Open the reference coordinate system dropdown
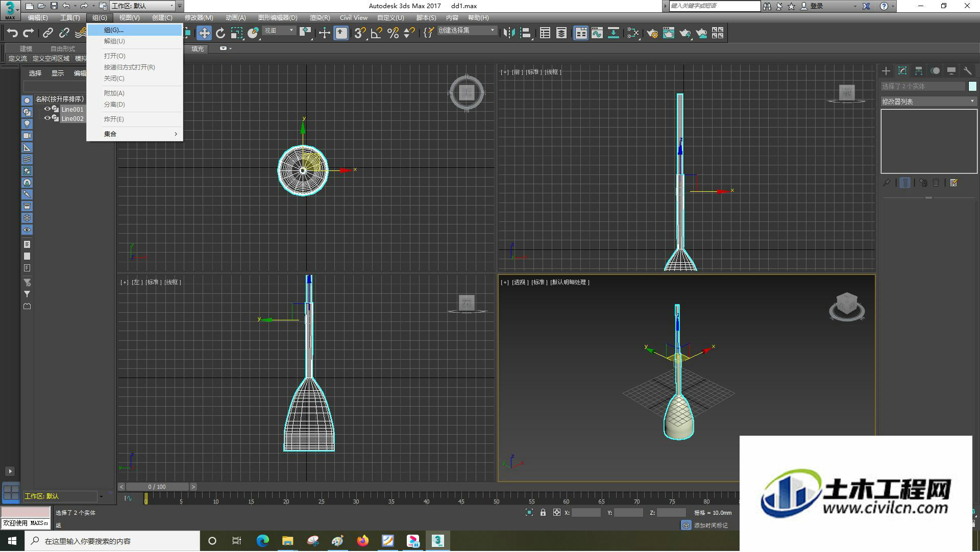The width and height of the screenshot is (980, 552). point(279,31)
